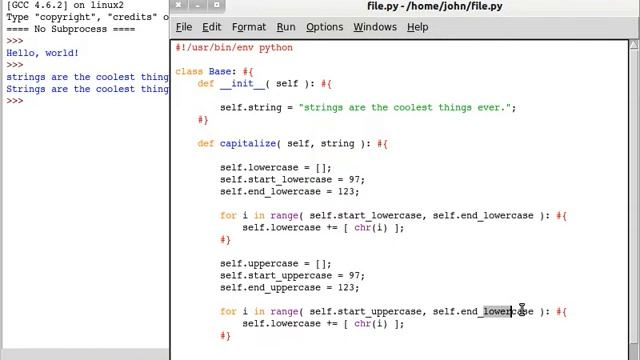Click the highlighted 'lower' text in last for loop
Image resolution: width=640 pixels, height=360 pixels.
pyautogui.click(x=497, y=311)
